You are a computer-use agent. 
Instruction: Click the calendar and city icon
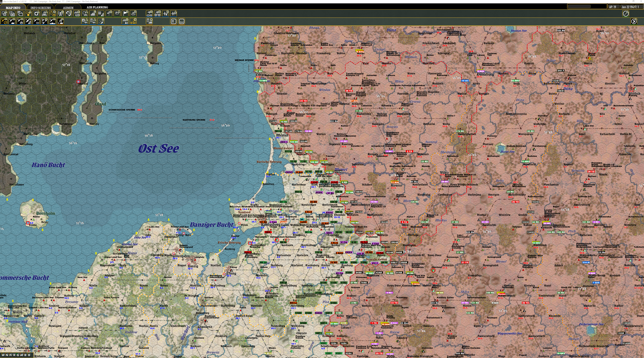[x=101, y=13]
